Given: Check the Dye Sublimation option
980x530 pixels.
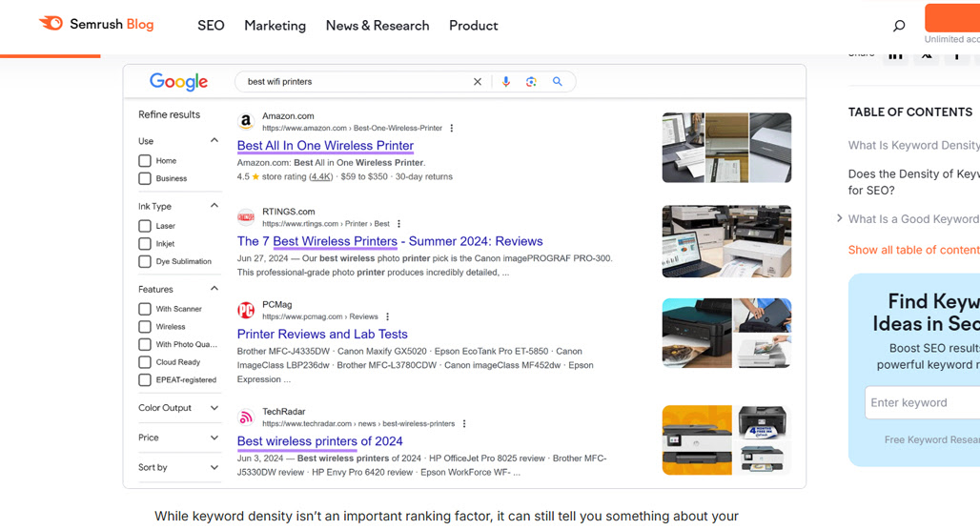Looking at the screenshot, I should point(145,261).
